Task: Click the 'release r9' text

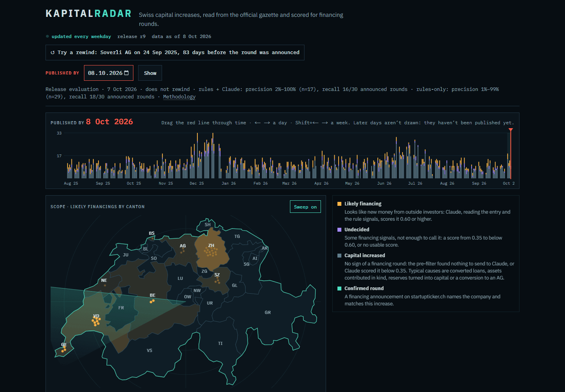Action: tap(131, 36)
